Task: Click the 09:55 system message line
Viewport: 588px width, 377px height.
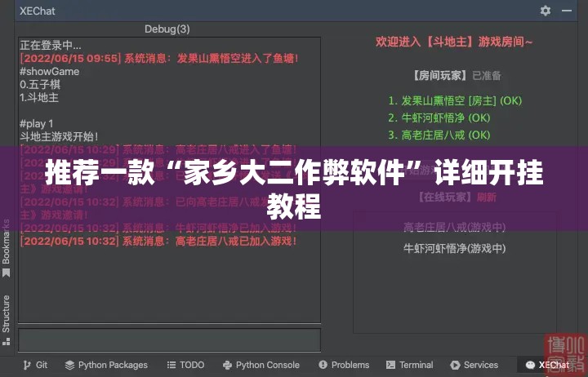Action: point(159,58)
